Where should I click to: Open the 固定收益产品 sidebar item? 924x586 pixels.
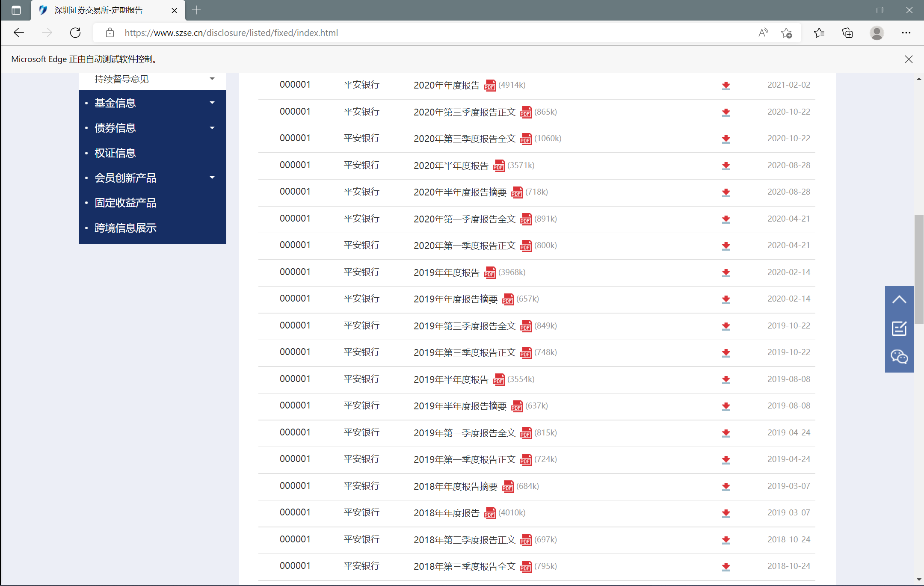coord(125,203)
